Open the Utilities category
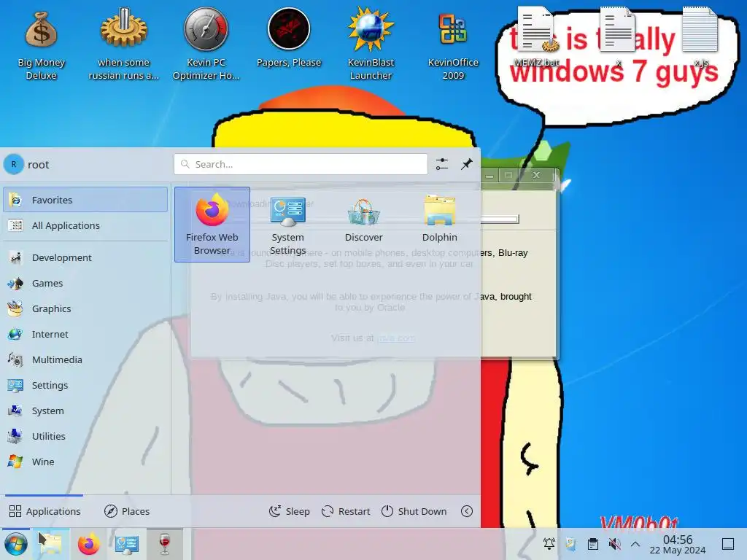 tap(85, 436)
